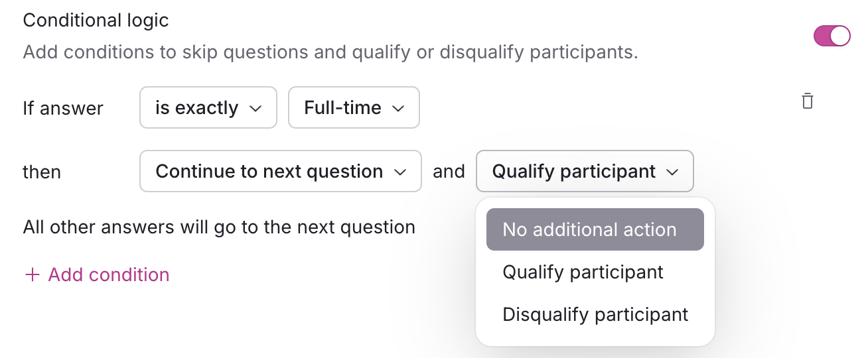Pick the "Disqualify participant" menu option
Viewport: 868px width, 358px height.
[595, 314]
